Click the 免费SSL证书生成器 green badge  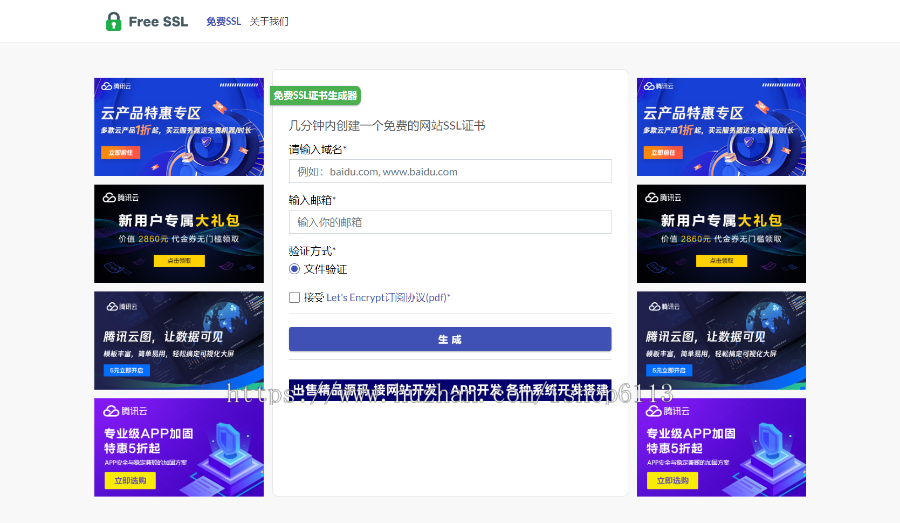(x=315, y=96)
